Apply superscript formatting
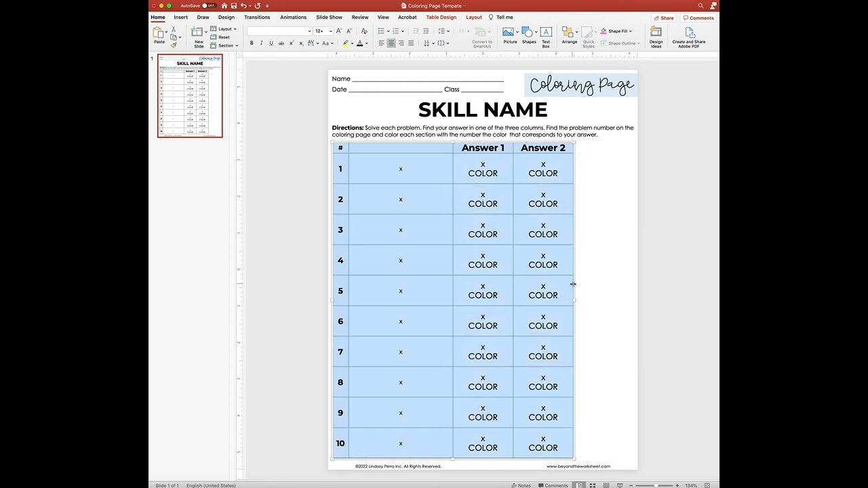The width and height of the screenshot is (868, 488). [x=291, y=43]
